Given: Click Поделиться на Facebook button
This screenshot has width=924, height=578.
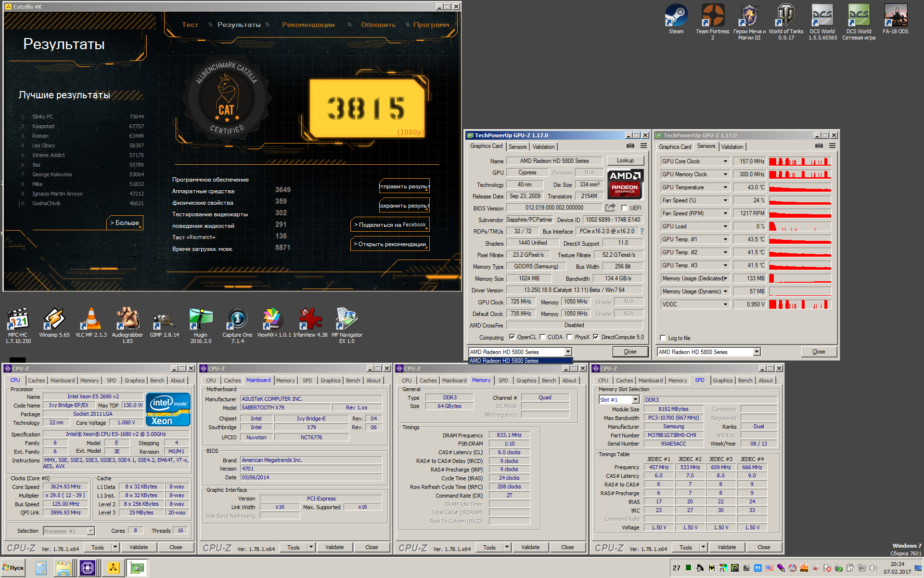Looking at the screenshot, I should [x=390, y=224].
